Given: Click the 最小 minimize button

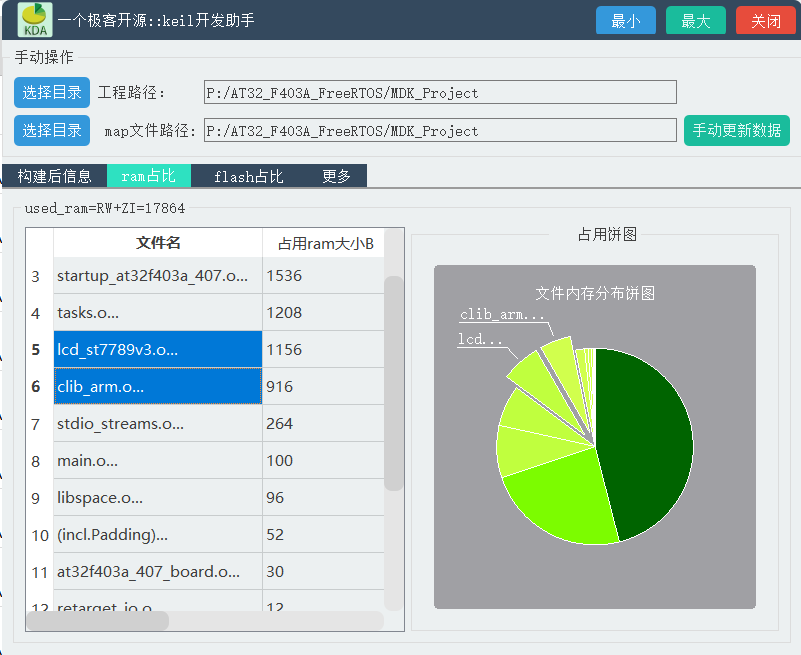Looking at the screenshot, I should click(625, 20).
